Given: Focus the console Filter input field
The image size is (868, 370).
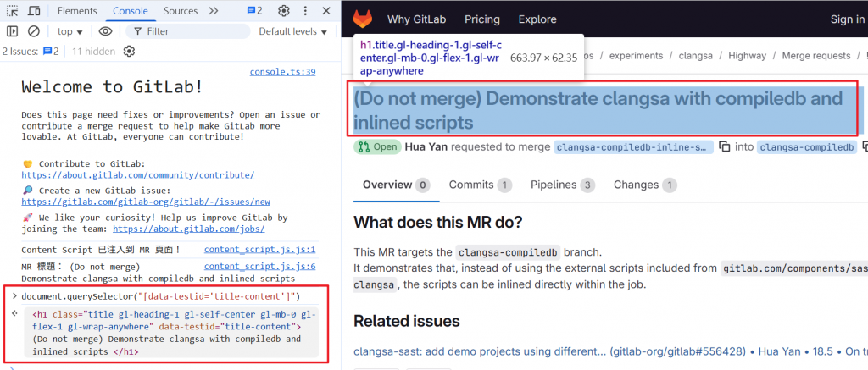Looking at the screenshot, I should (x=188, y=31).
